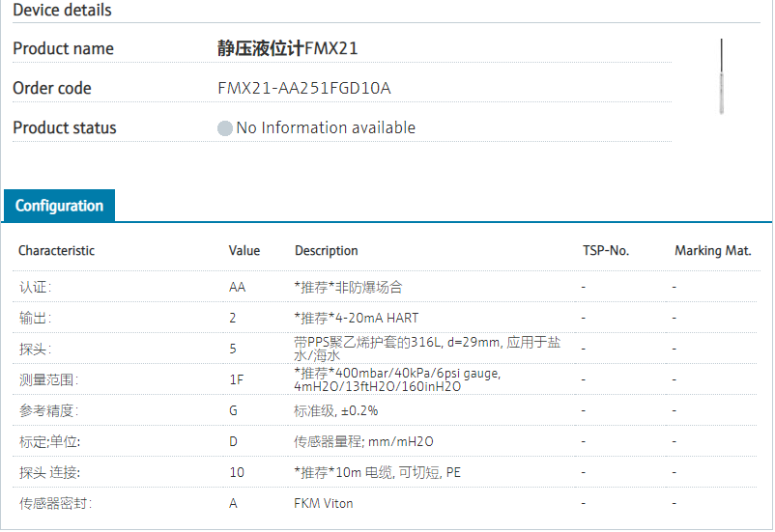Select the 输出 row label
The width and height of the screenshot is (775, 532).
(35, 318)
